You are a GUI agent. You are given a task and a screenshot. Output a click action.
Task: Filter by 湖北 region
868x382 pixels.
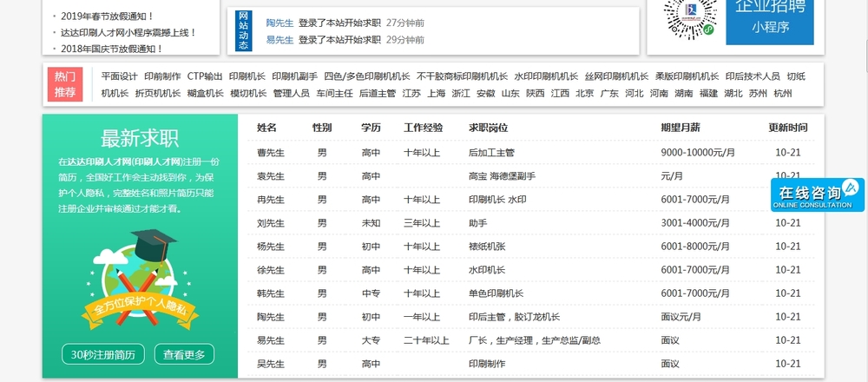click(x=733, y=93)
